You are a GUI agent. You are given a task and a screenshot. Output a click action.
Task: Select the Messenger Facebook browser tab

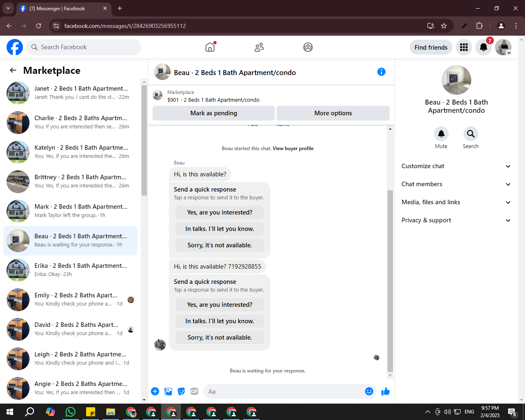[x=64, y=8]
